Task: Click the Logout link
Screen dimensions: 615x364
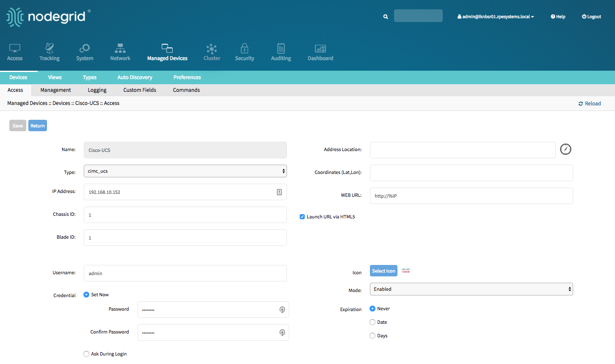Action: tap(591, 17)
